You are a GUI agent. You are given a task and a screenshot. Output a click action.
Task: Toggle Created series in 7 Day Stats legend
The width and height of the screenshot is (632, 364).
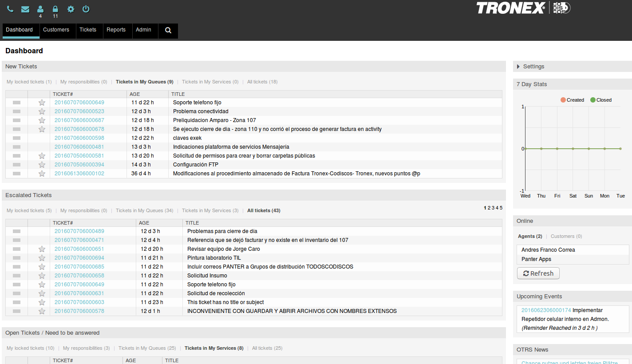(x=572, y=100)
